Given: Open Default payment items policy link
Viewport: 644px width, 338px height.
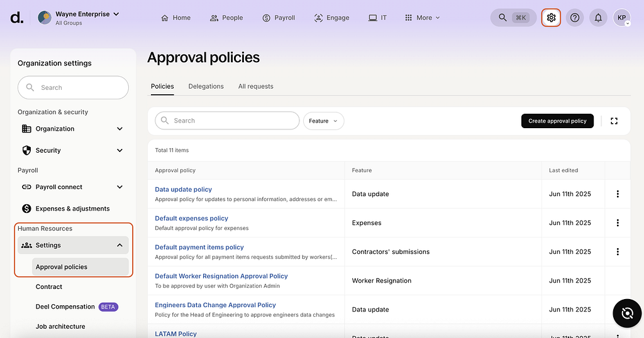Looking at the screenshot, I should [199, 248].
